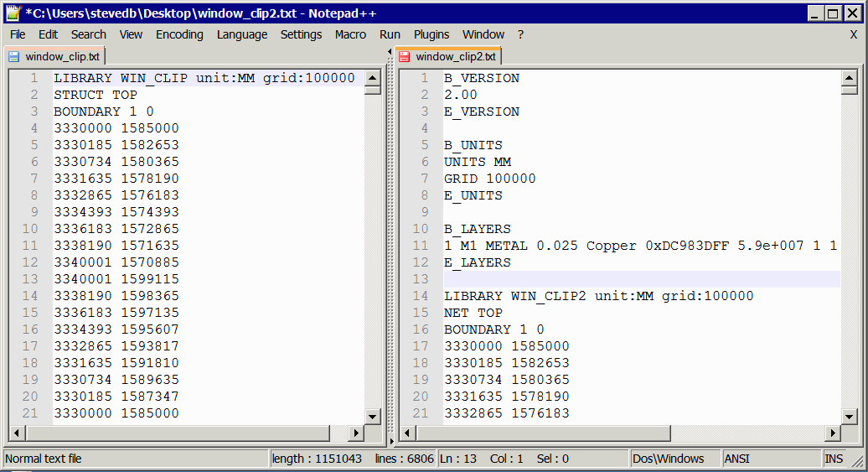868x472 pixels.
Task: Click the left pane vertical scrollbar up arrow
Action: click(x=373, y=78)
